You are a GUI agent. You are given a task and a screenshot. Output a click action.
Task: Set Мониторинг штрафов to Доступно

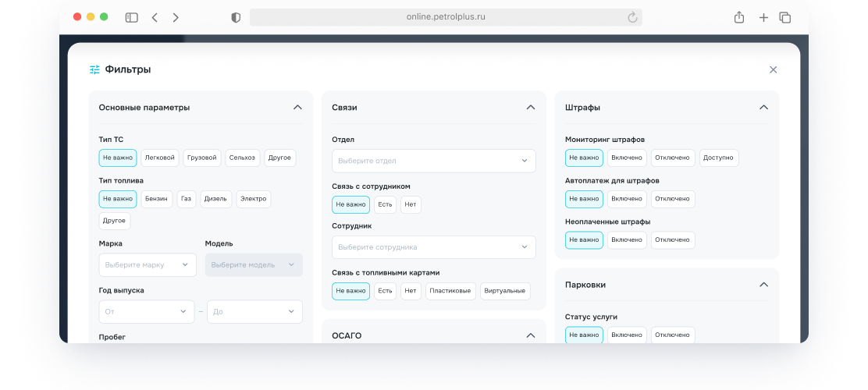(718, 158)
